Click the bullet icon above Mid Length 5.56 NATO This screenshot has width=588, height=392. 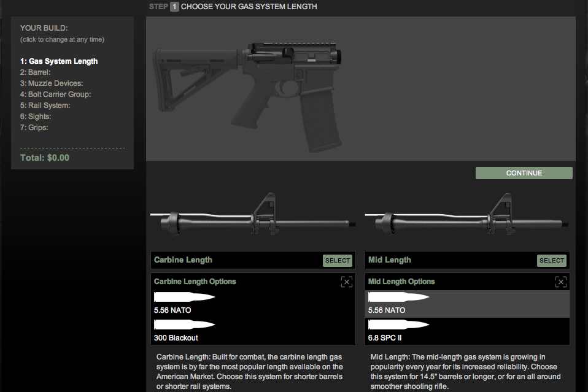pos(398,297)
